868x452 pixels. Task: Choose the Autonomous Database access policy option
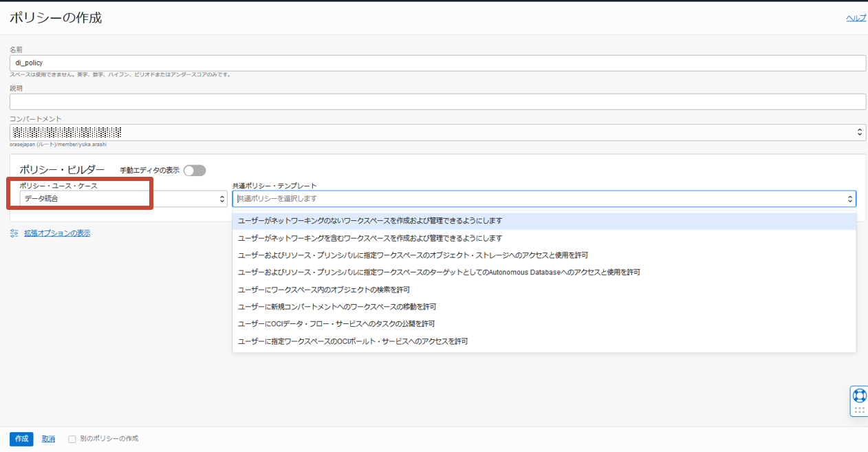click(439, 272)
